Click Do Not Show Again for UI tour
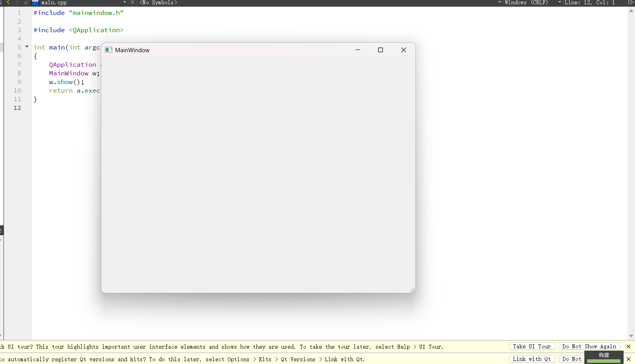 (589, 346)
